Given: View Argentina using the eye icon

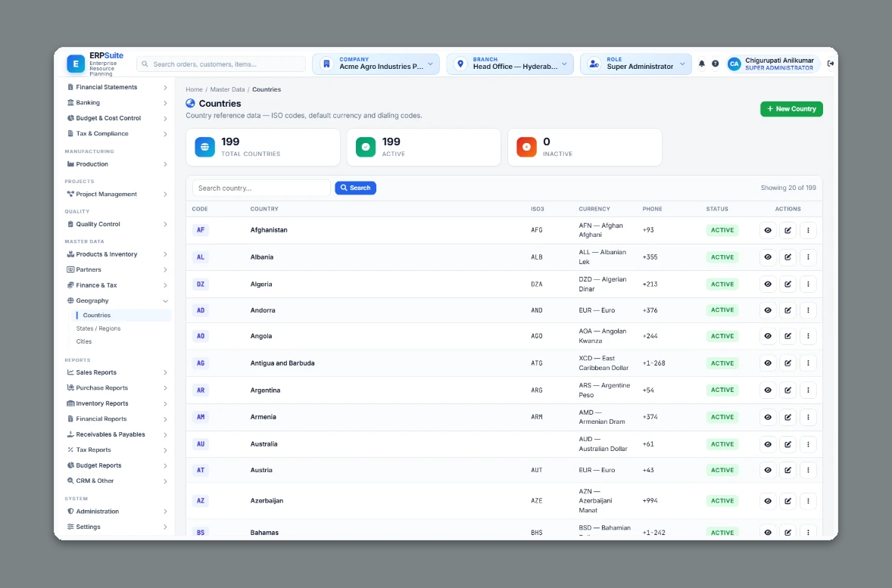Looking at the screenshot, I should (768, 390).
